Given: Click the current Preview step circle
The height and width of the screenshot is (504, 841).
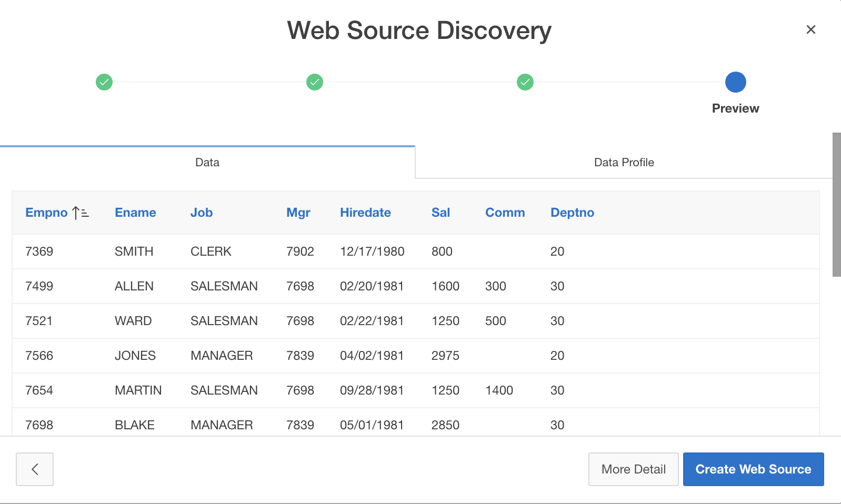Looking at the screenshot, I should (x=735, y=82).
